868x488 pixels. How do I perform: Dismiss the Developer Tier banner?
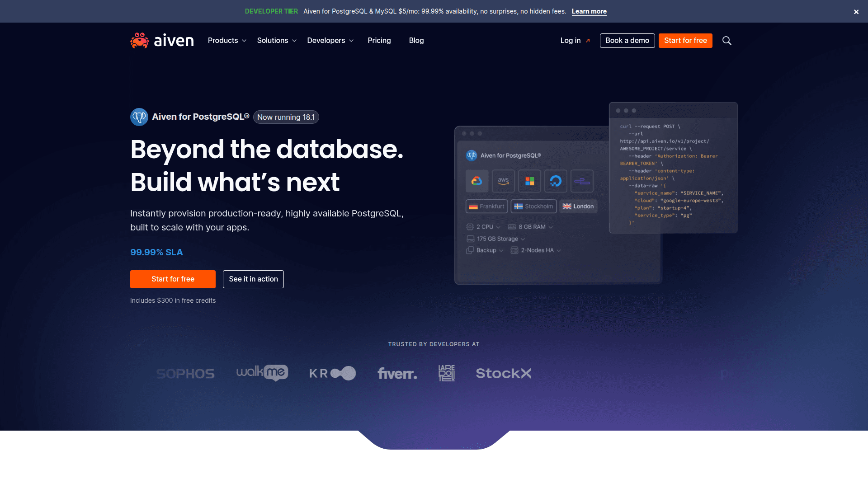point(856,12)
